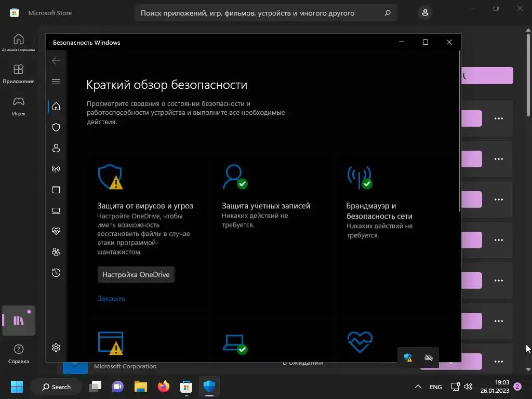This screenshot has height=399, width=532.
Task: Open clock and date 19:03
Action: pos(495,387)
